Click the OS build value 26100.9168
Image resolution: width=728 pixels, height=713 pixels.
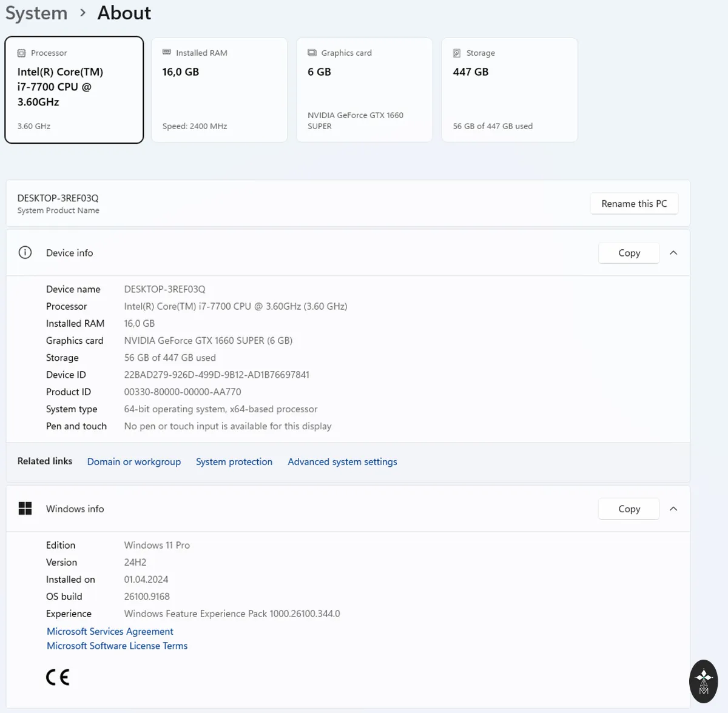147,597
